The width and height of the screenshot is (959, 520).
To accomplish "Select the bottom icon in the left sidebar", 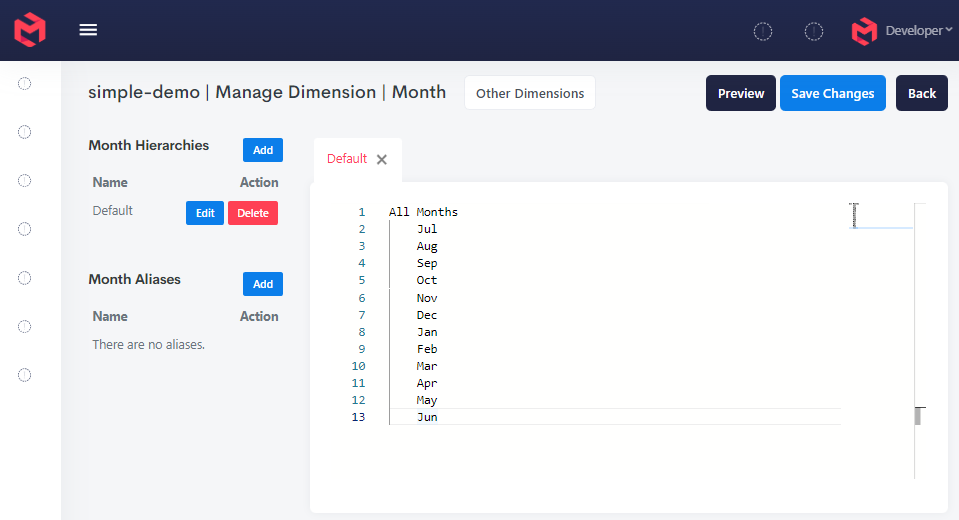I will pos(25,375).
